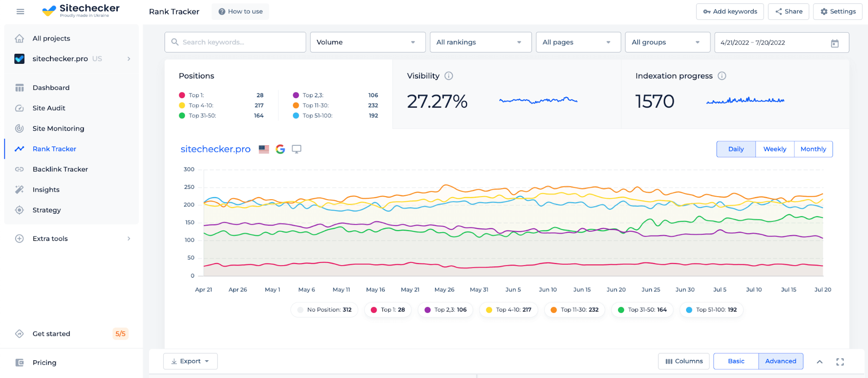Click the sitechecker.pro chart title link
This screenshot has width=868, height=378.
(215, 149)
